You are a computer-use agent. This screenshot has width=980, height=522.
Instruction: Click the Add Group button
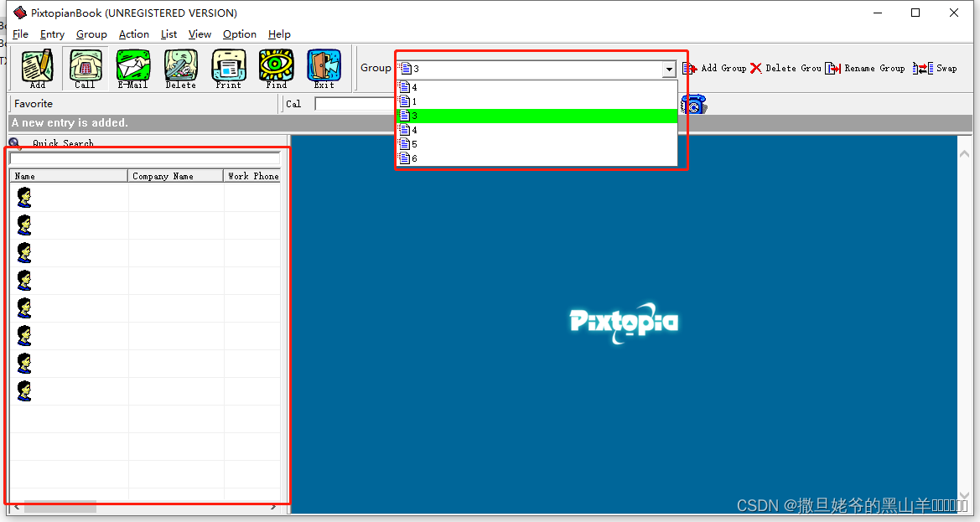coord(715,68)
